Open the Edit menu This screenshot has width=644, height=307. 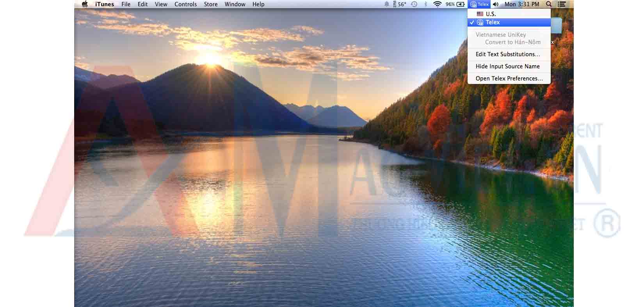pos(143,4)
